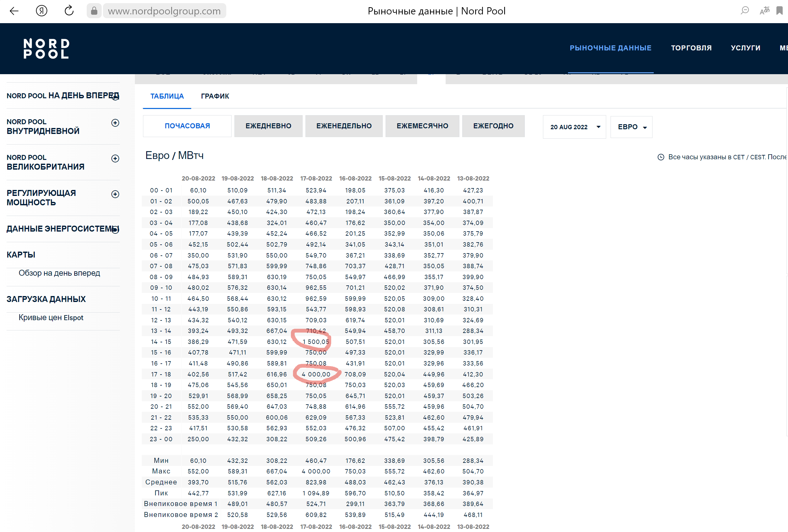The height and width of the screenshot is (532, 788).
Task: Open the 20 AUG 2022 date dropdown
Action: [574, 127]
